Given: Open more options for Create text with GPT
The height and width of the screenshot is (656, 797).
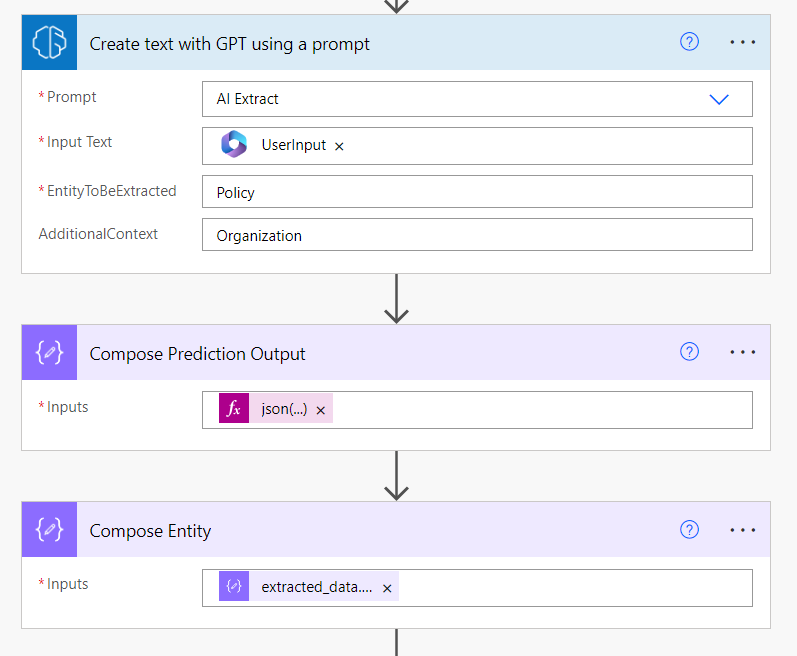Looking at the screenshot, I should pyautogui.click(x=743, y=42).
